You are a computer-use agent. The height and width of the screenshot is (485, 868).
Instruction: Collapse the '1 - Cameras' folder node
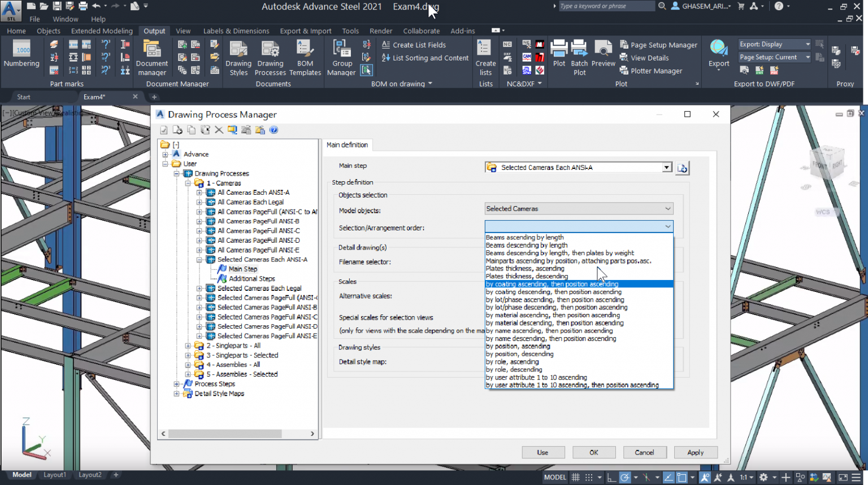[188, 183]
